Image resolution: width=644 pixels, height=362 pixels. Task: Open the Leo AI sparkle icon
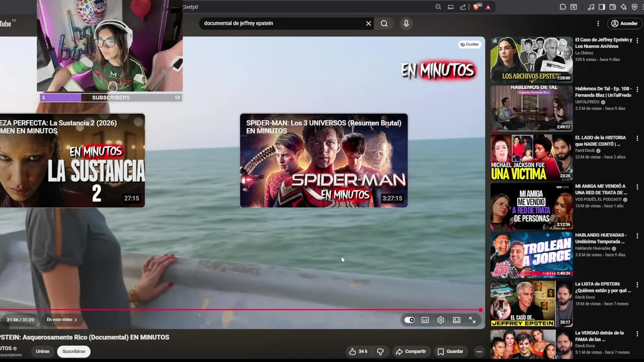pos(623,7)
